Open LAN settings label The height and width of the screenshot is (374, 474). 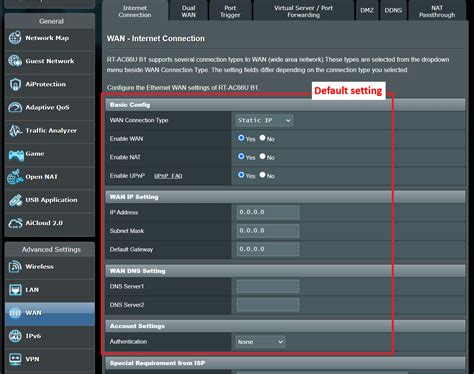coord(32,290)
